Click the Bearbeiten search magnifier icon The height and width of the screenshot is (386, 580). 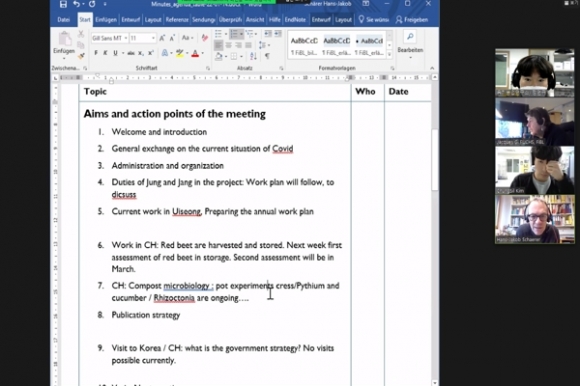pyautogui.click(x=410, y=37)
